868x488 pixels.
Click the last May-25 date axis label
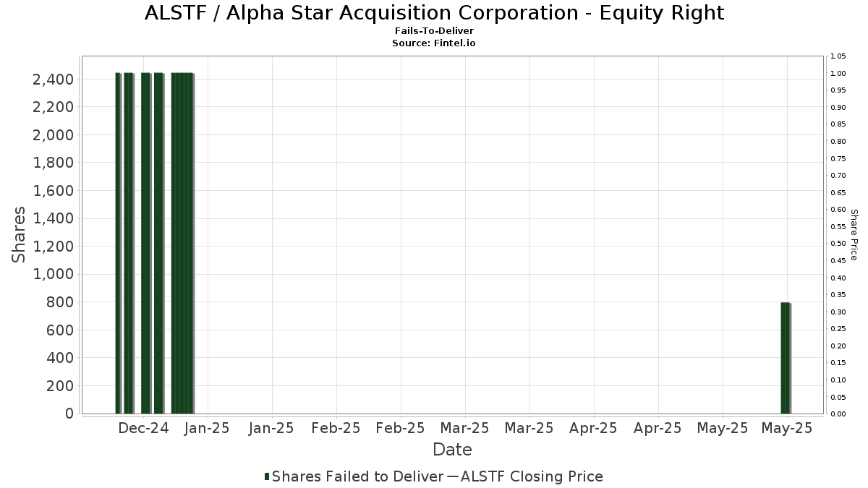point(787,428)
